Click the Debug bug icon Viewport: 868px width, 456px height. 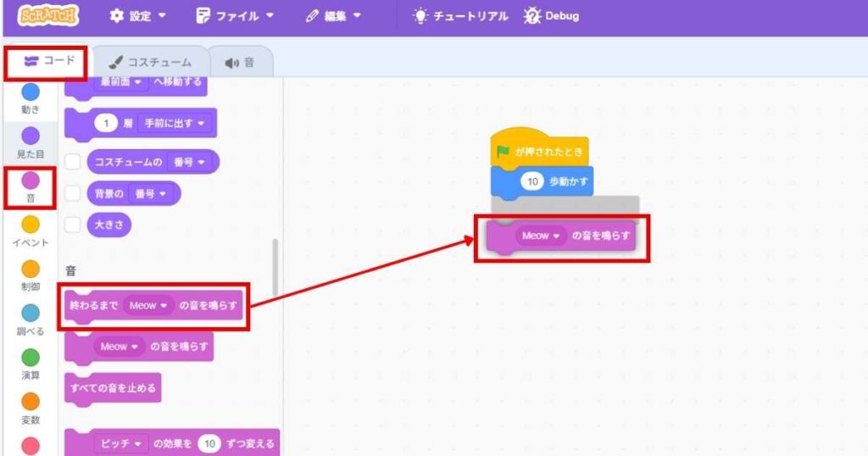click(532, 16)
